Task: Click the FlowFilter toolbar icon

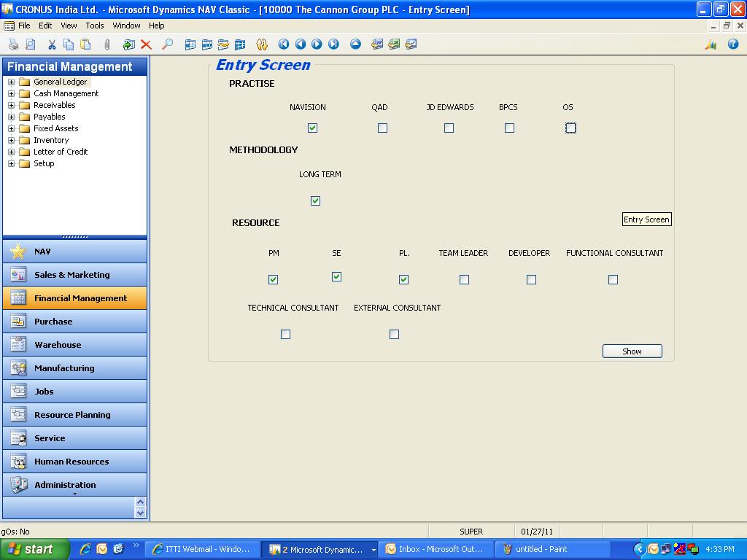Action: point(223,44)
